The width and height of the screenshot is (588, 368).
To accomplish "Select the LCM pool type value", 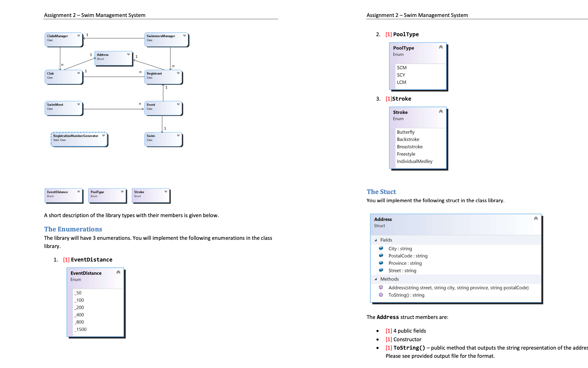I will [401, 82].
